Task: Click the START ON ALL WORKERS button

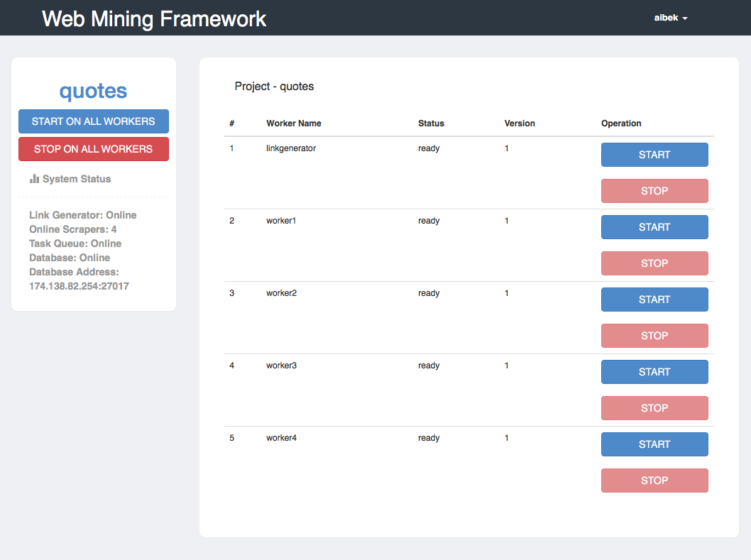Action: click(x=94, y=121)
